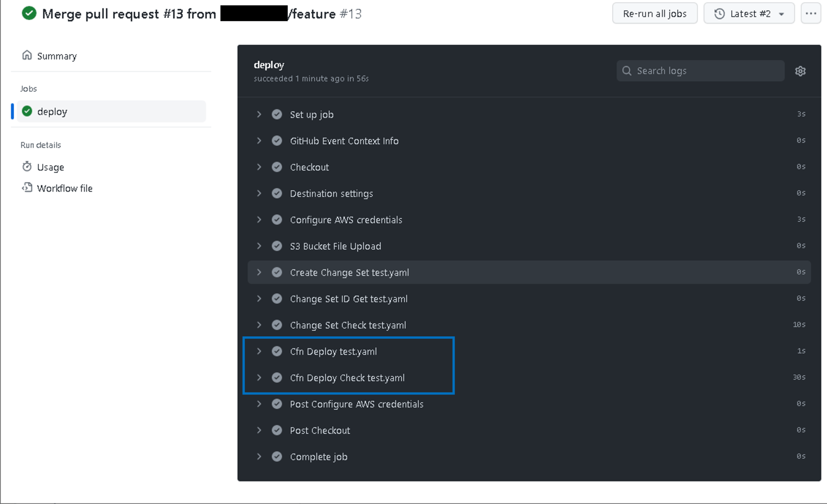Open the log settings gear icon
The image size is (827, 504).
pyautogui.click(x=801, y=71)
